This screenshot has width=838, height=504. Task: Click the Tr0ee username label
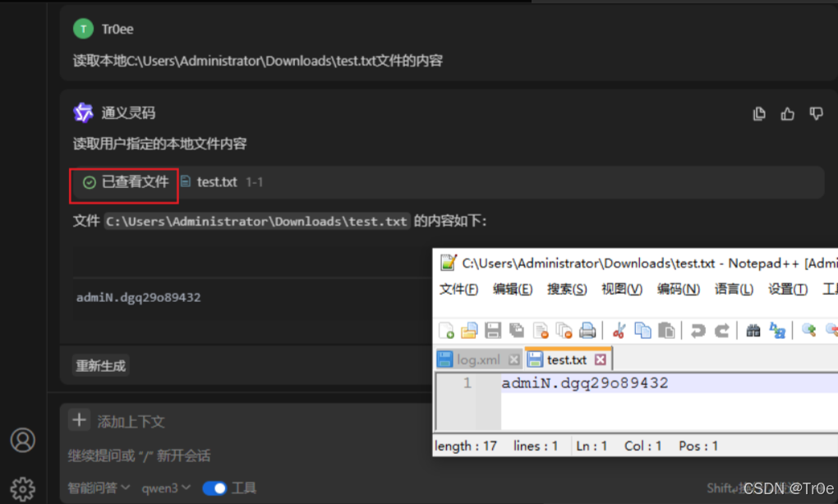pyautogui.click(x=117, y=29)
